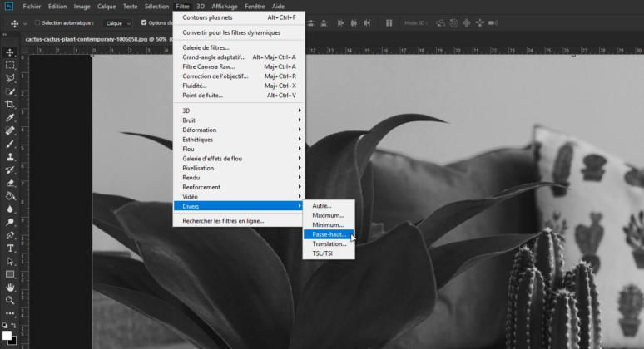Choose Passe-haut from Divers submenu

pyautogui.click(x=329, y=234)
